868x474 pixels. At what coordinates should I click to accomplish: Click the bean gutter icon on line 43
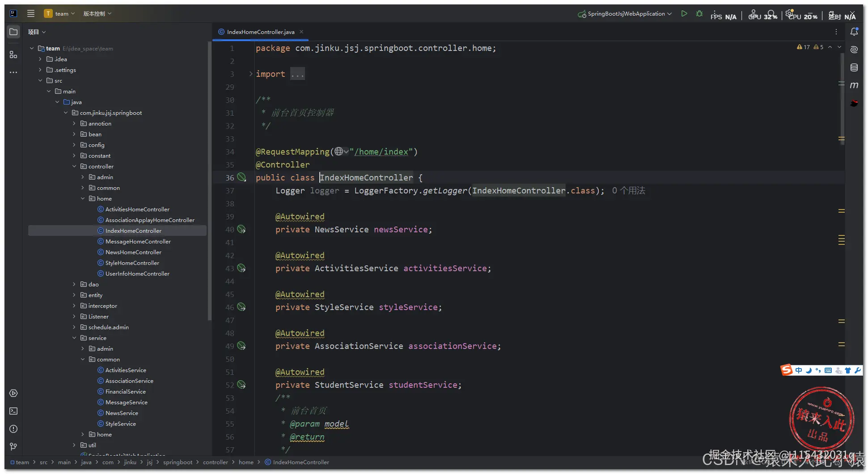click(x=241, y=268)
